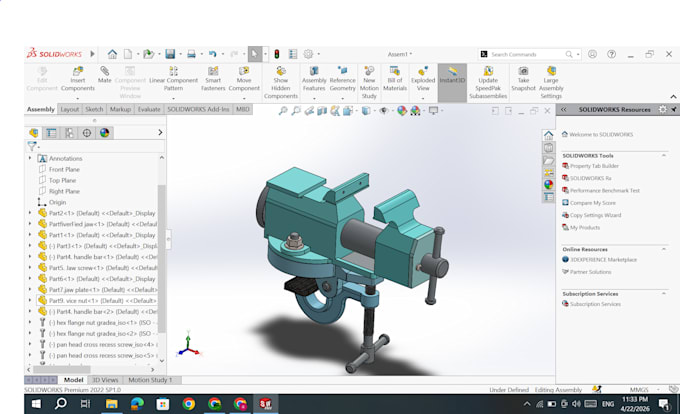Screen dimensions: 680x414
Task: Click Show Hidden Components
Action: click(281, 82)
